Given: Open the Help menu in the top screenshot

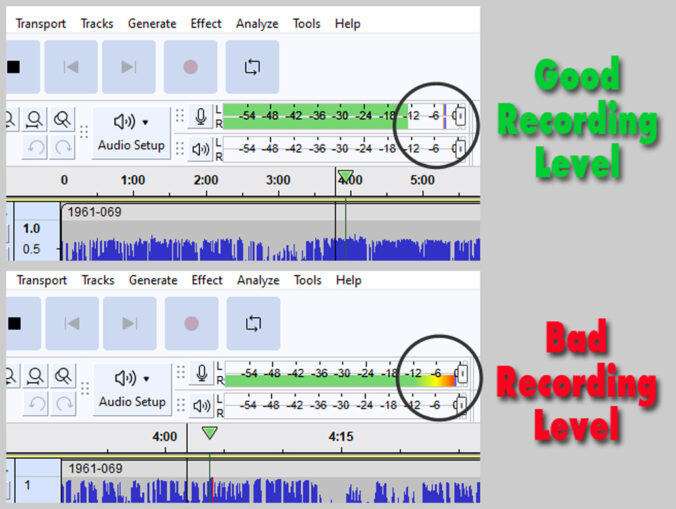Looking at the screenshot, I should point(347,23).
